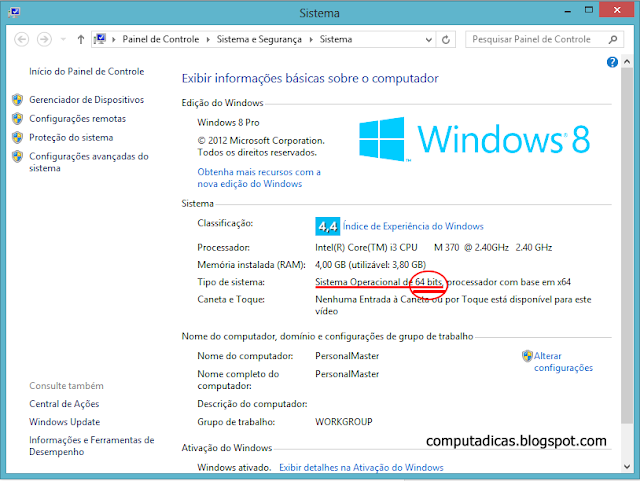The height and width of the screenshot is (481, 640).
Task: Open the recent locations dropdown arrow
Action: click(x=63, y=39)
